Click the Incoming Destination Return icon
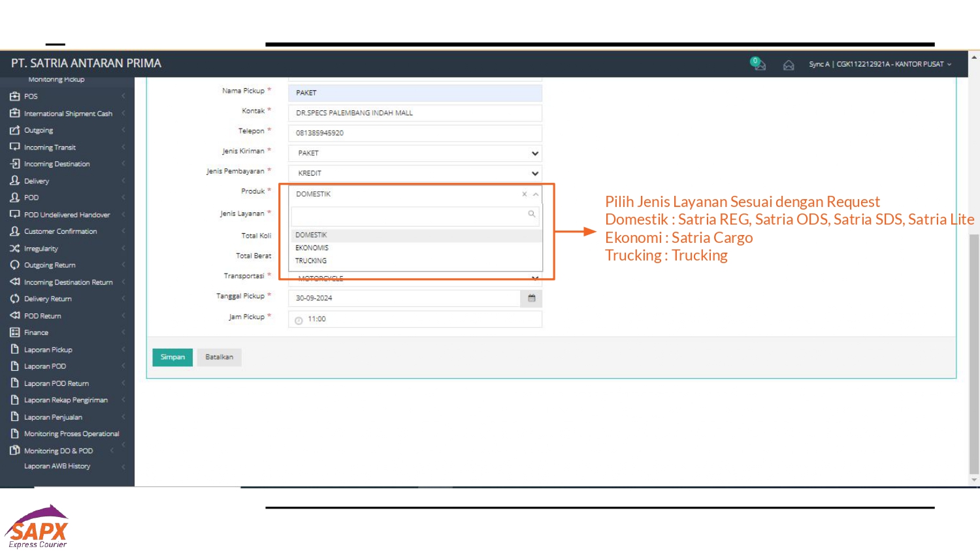This screenshot has height=551, width=980. tap(14, 282)
